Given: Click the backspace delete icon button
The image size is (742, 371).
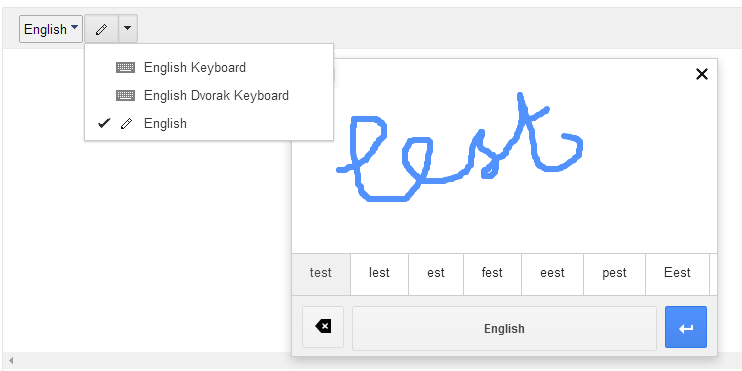Looking at the screenshot, I should pyautogui.click(x=323, y=327).
